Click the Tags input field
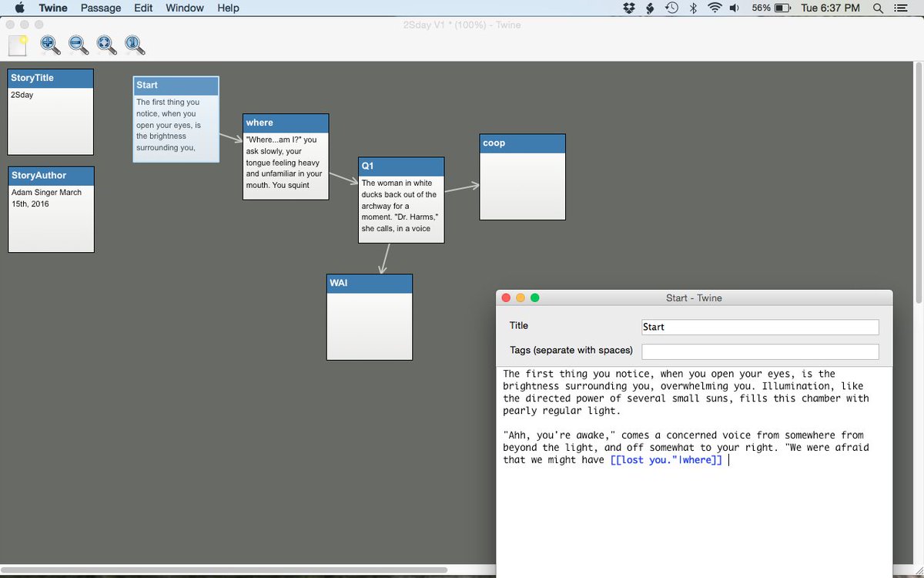 760,351
